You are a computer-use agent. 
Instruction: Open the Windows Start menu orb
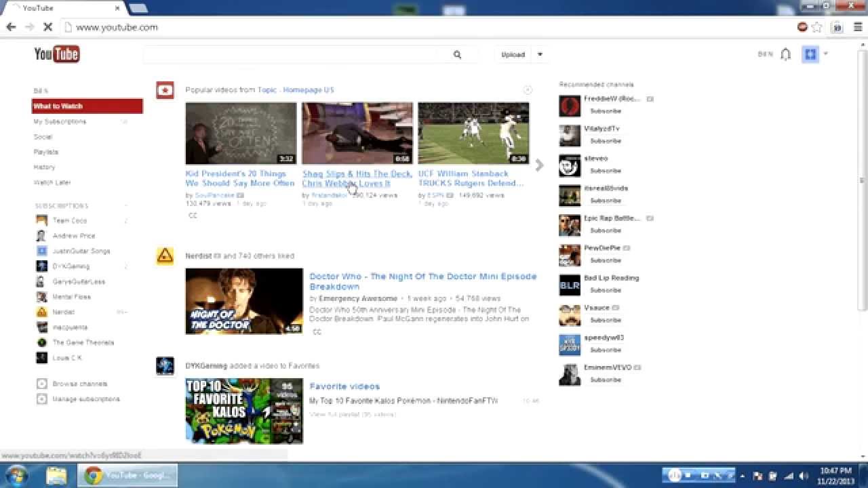[x=16, y=475]
